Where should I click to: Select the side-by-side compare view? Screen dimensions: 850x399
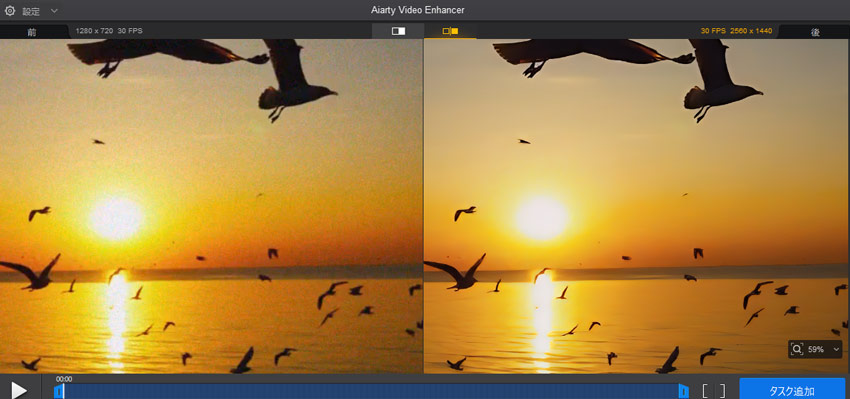(450, 31)
